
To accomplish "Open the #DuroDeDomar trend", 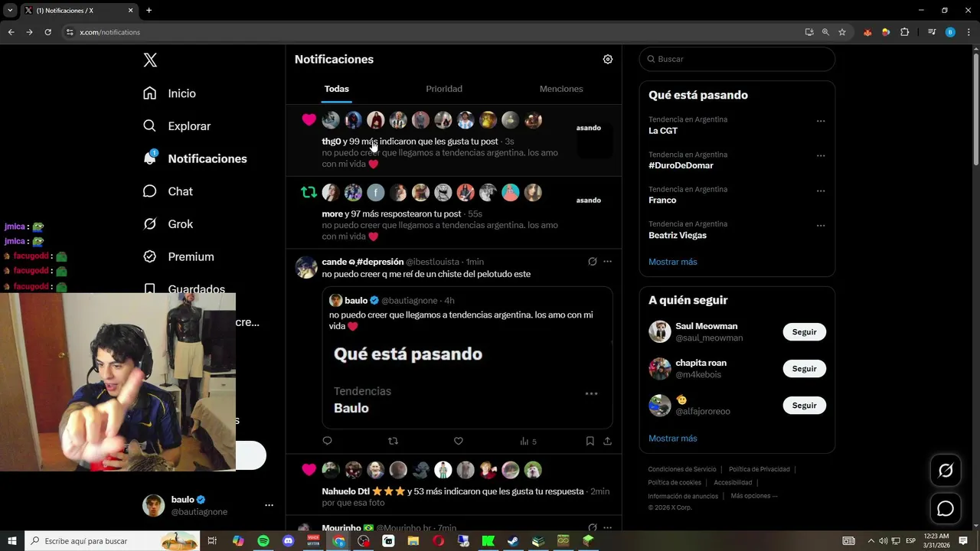I will (681, 165).
